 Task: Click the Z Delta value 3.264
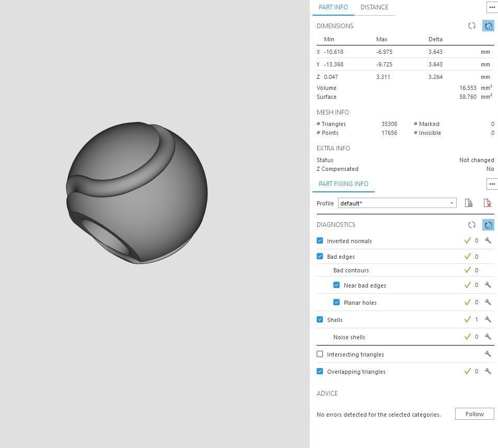435,77
